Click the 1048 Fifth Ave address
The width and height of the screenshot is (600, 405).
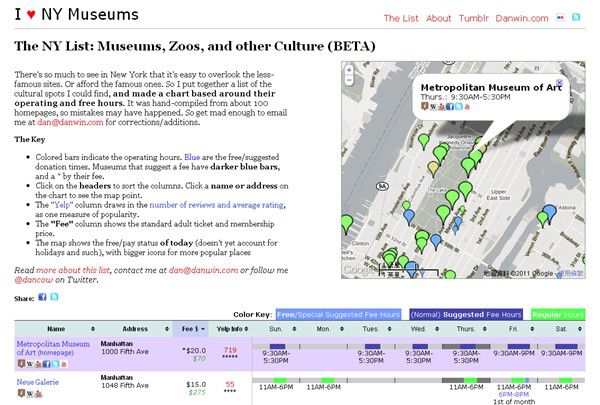pos(125,385)
